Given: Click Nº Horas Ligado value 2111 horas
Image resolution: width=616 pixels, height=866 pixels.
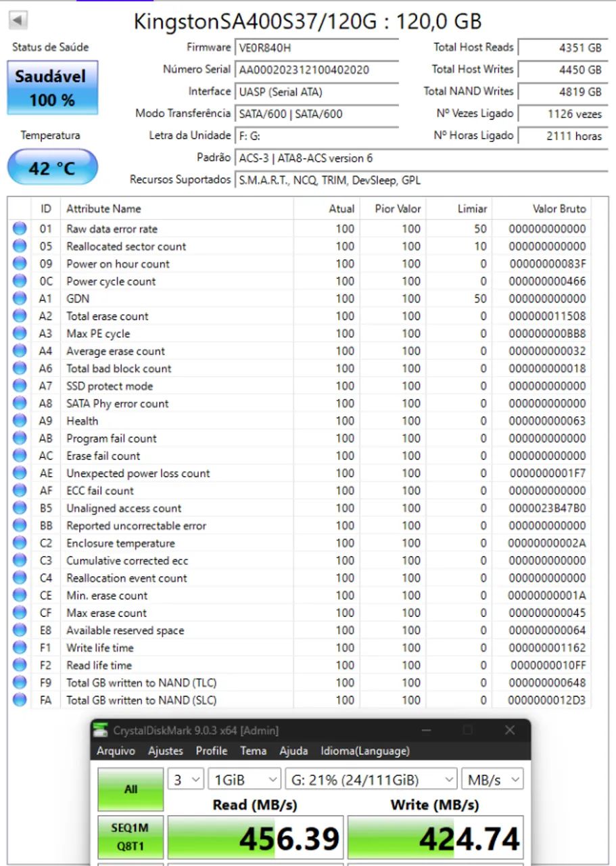Looking at the screenshot, I should tap(563, 136).
